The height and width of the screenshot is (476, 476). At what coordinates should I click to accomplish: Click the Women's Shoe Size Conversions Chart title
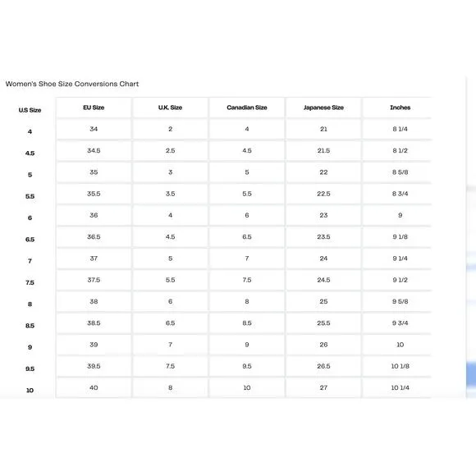coord(72,84)
